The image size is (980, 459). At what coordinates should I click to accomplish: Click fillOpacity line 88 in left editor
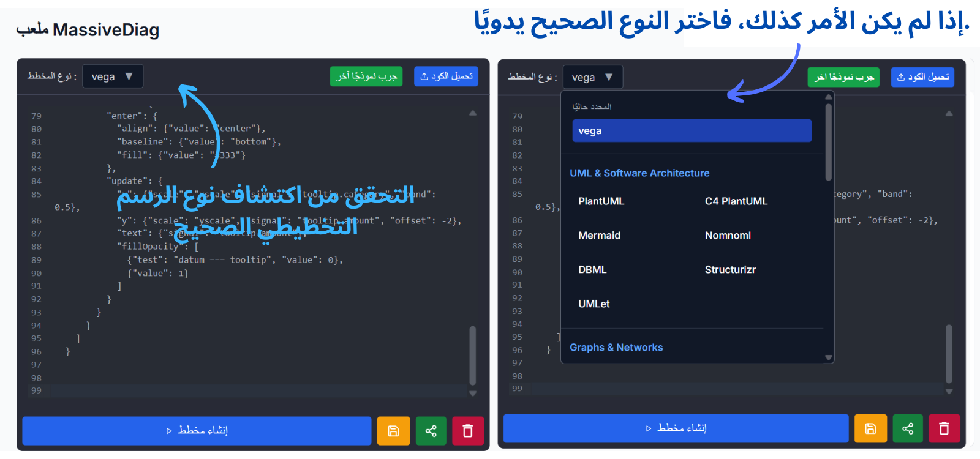point(157,247)
